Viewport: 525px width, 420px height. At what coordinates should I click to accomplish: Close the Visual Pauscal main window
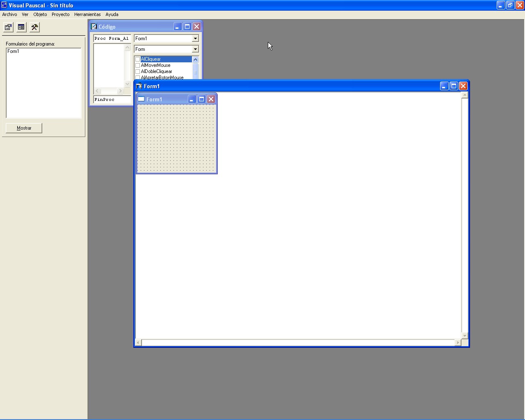520,5
